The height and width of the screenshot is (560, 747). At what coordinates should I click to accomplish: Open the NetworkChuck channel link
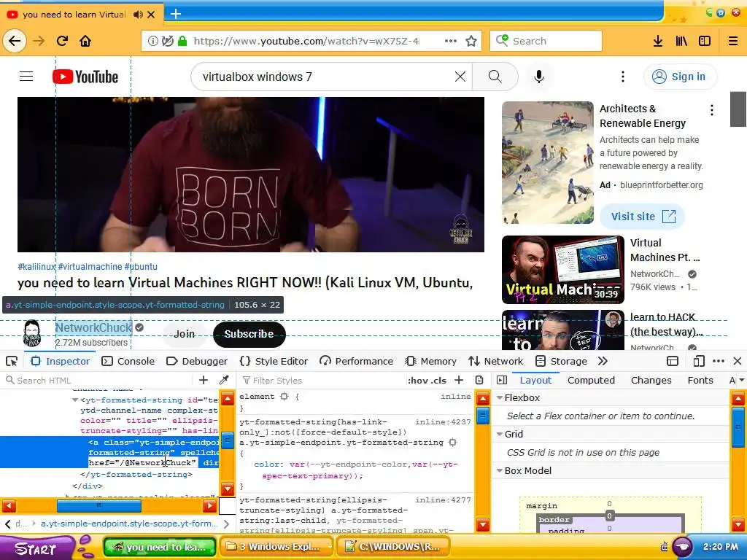93,327
